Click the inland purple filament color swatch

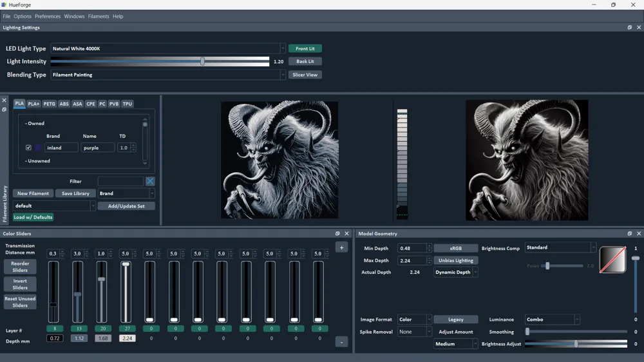38,148
